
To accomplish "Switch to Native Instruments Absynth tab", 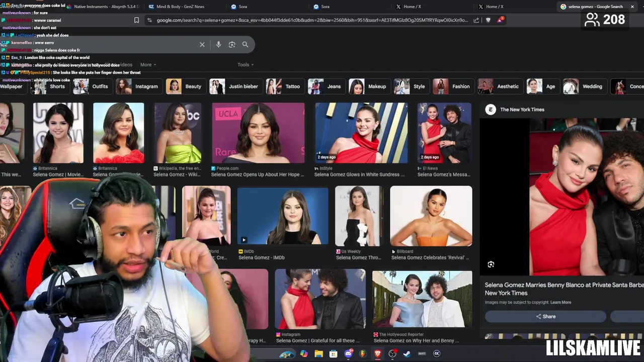I will pyautogui.click(x=103, y=7).
